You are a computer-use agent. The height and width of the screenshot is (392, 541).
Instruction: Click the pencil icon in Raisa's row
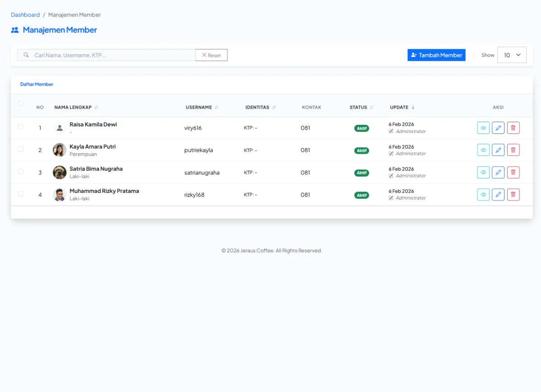498,128
